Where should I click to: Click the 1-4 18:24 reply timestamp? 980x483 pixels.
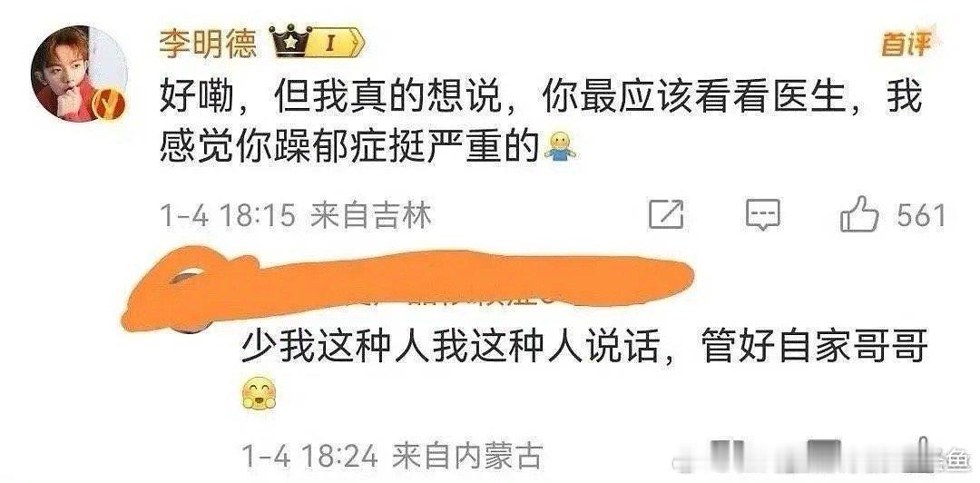point(309,457)
